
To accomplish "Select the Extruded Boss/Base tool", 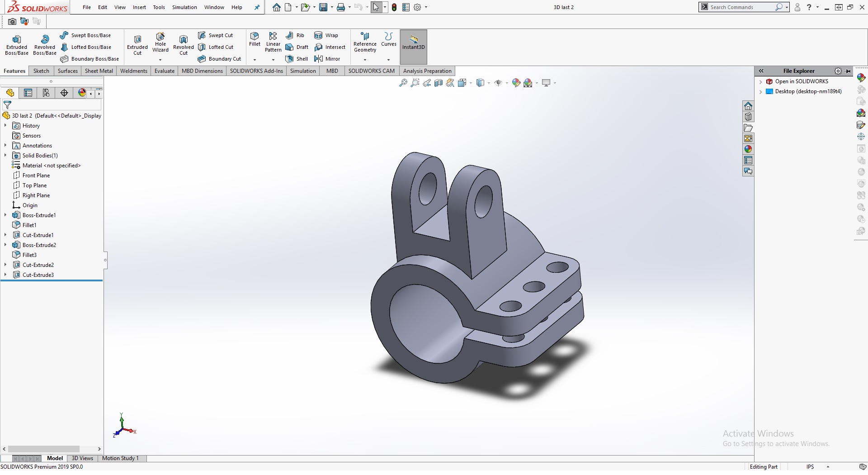I will [x=17, y=45].
